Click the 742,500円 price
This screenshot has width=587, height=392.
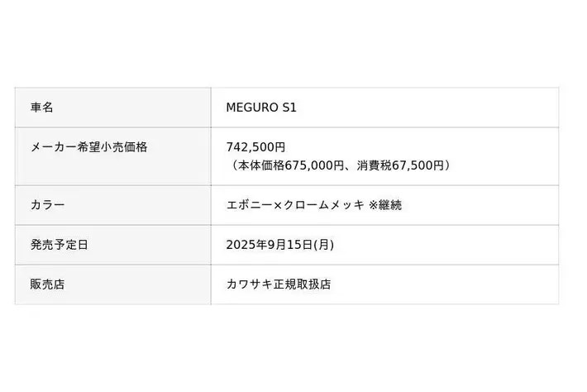click(255, 147)
